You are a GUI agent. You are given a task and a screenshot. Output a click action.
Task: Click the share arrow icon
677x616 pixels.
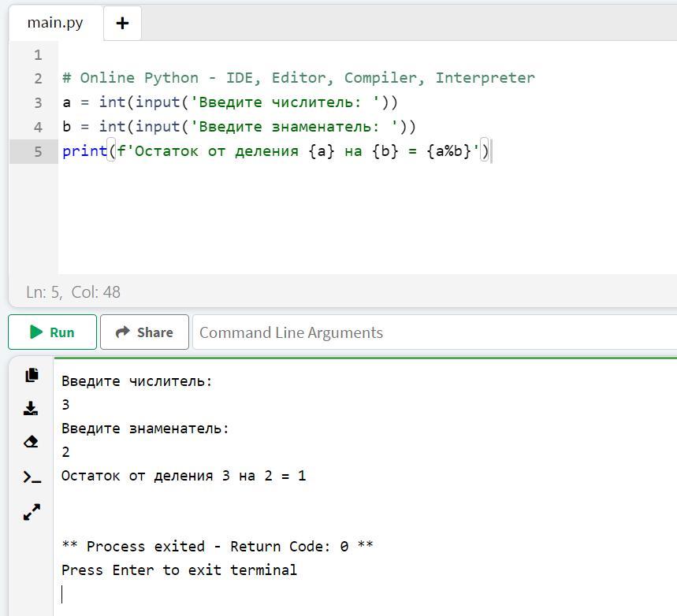123,332
